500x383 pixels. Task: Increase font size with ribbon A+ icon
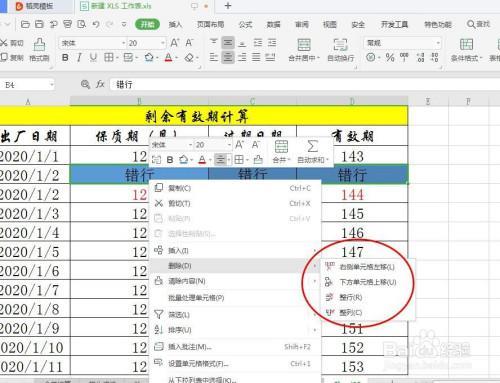[175, 43]
